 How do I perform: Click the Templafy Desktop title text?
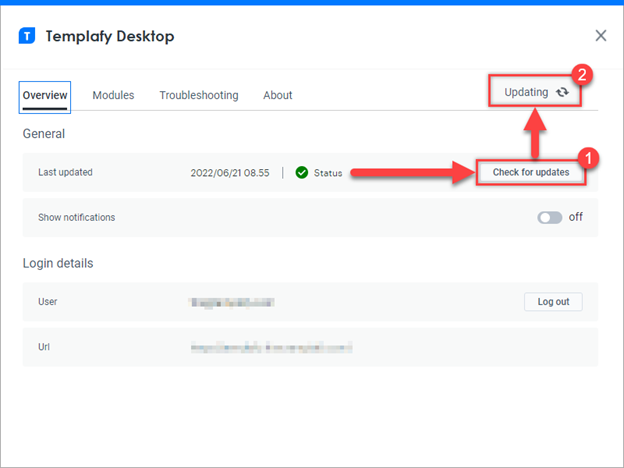(110, 36)
